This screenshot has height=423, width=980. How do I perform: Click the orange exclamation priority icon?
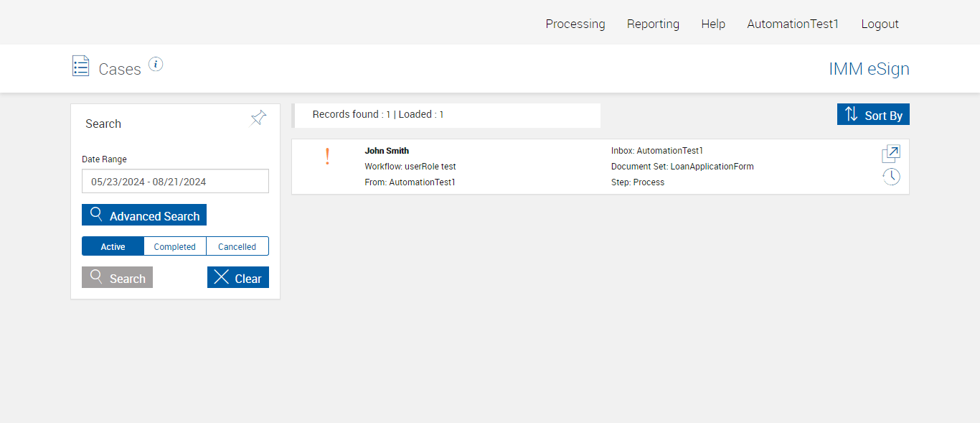pyautogui.click(x=327, y=157)
